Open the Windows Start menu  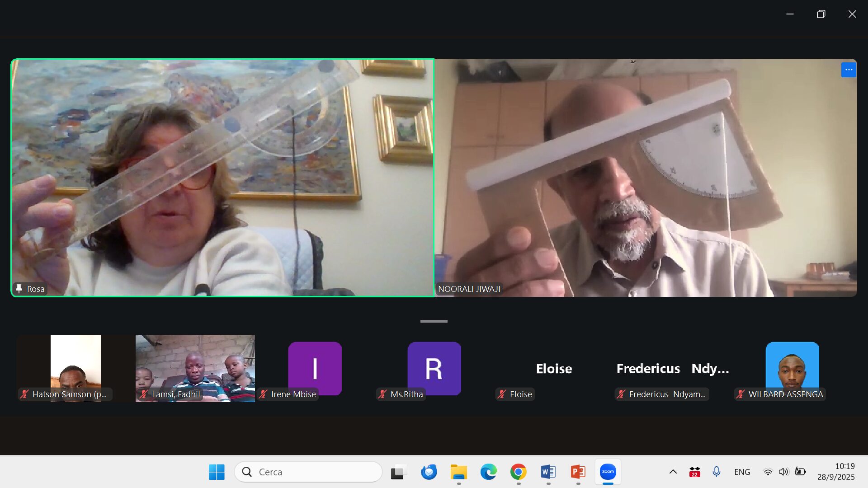[x=217, y=472]
